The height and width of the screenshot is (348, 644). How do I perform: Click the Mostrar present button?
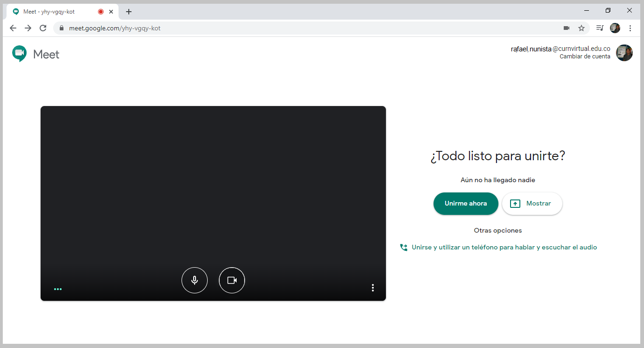(532, 204)
